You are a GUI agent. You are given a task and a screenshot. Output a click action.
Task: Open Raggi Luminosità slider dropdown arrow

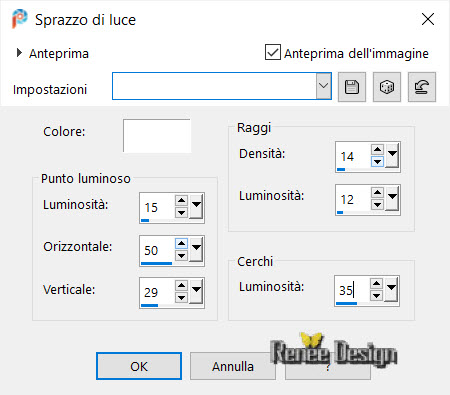[392, 199]
